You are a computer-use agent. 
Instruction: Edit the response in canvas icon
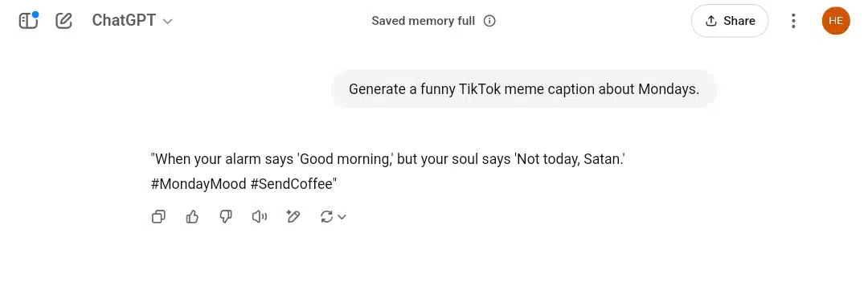[293, 216]
